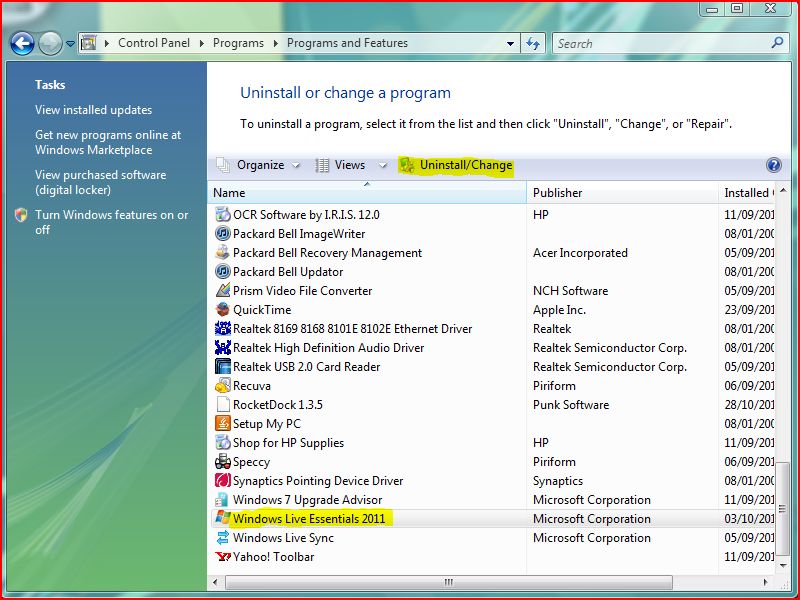The height and width of the screenshot is (600, 800).
Task: Click the horizontal scrollbar thumb
Action: 448,582
